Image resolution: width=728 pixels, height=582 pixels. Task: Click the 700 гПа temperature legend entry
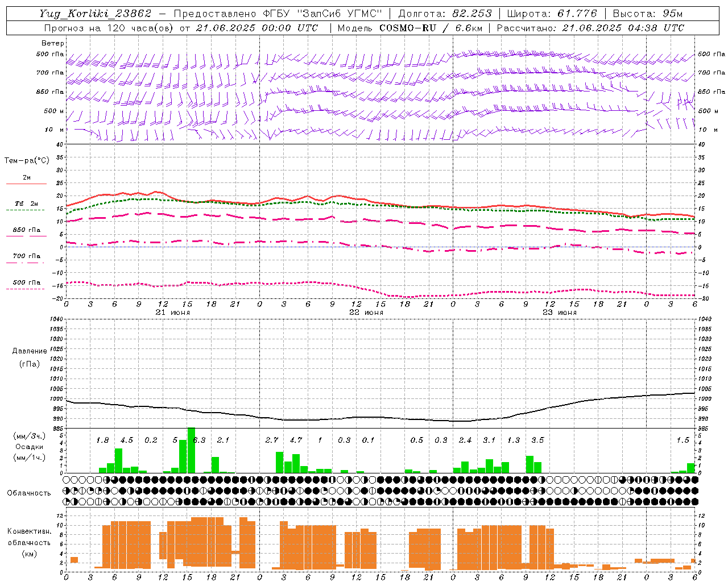[27, 256]
